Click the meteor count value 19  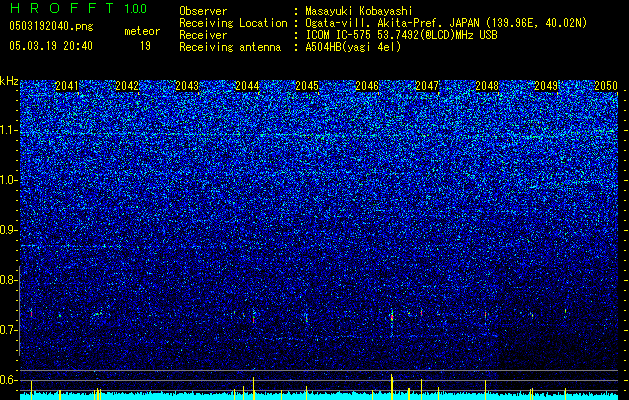[x=145, y=46]
